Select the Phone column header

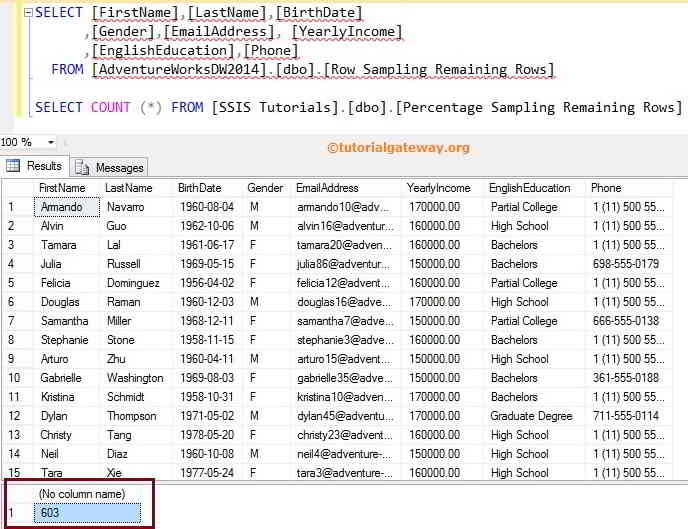[629, 188]
